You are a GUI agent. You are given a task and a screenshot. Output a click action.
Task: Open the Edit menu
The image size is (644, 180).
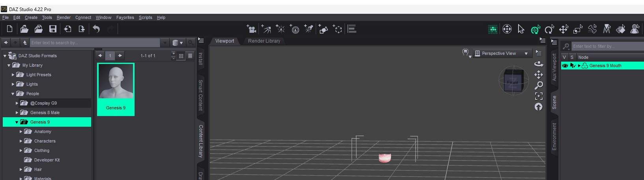[17, 17]
